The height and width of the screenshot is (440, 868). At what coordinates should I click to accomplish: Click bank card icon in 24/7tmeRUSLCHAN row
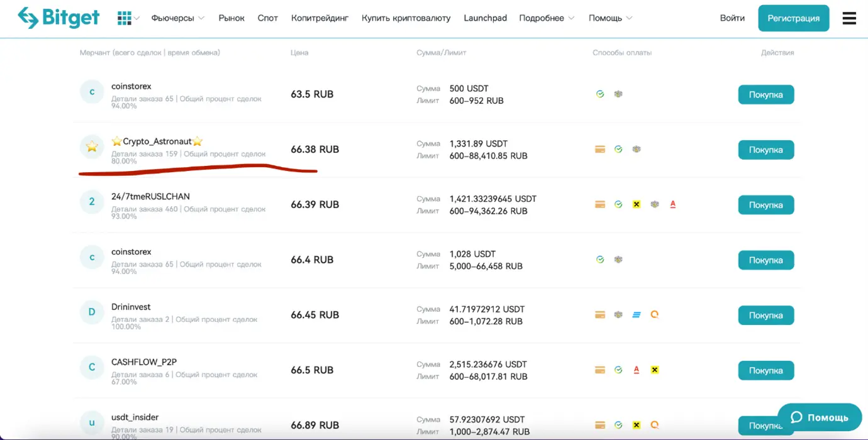tap(600, 204)
